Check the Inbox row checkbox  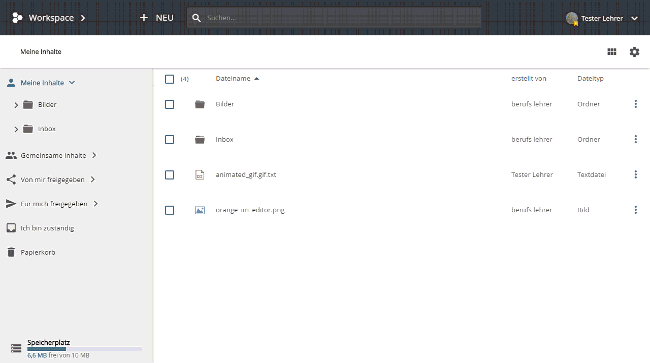click(170, 140)
